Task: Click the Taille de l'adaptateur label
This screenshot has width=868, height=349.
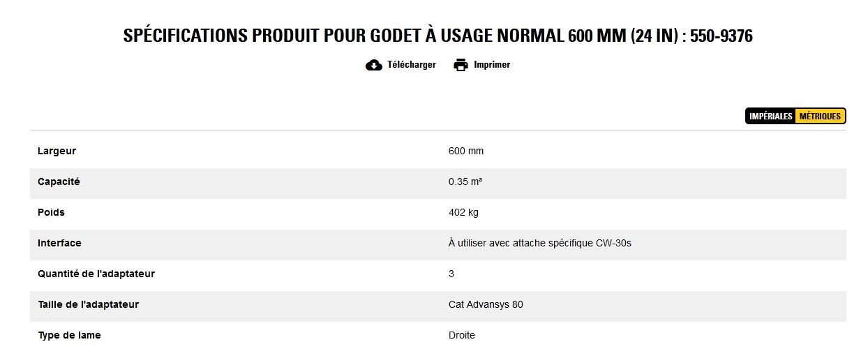Action: click(x=88, y=304)
